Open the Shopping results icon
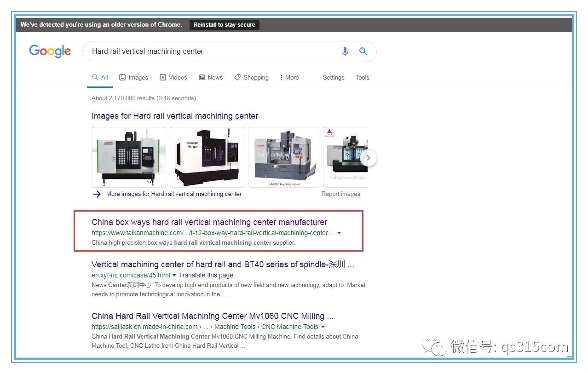 (x=237, y=77)
